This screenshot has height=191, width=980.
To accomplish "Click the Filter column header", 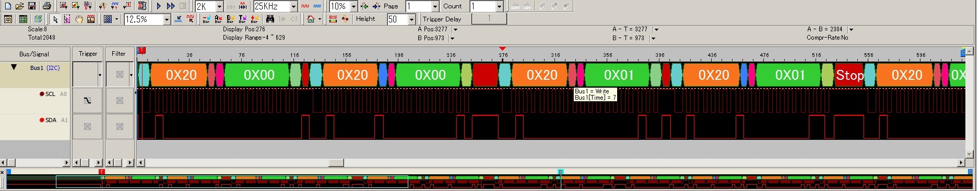I will [x=119, y=54].
